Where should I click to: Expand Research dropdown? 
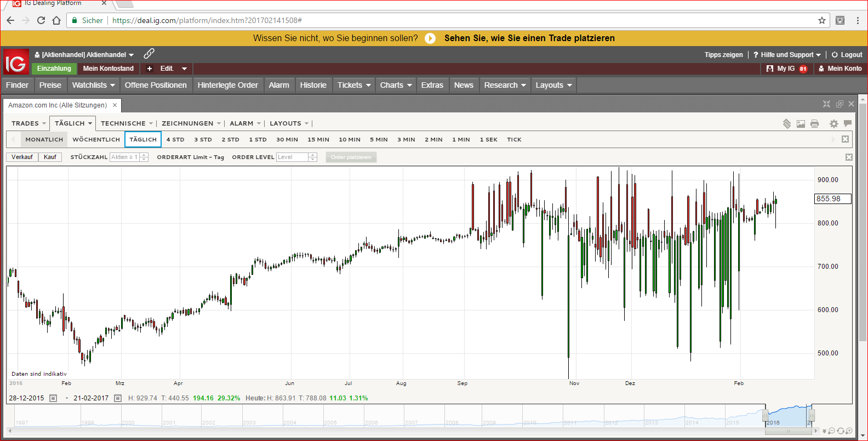tap(523, 85)
